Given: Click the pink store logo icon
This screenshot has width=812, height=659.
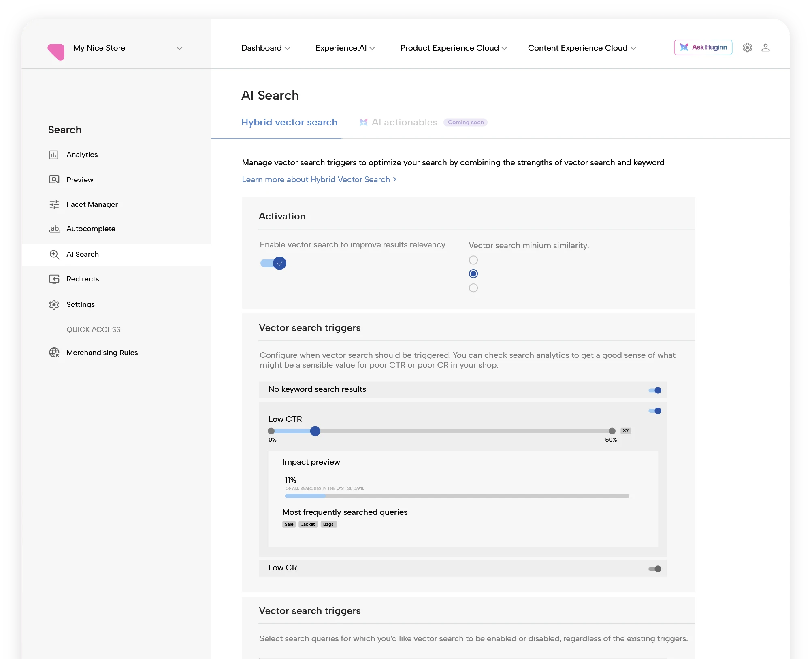Looking at the screenshot, I should tap(56, 51).
